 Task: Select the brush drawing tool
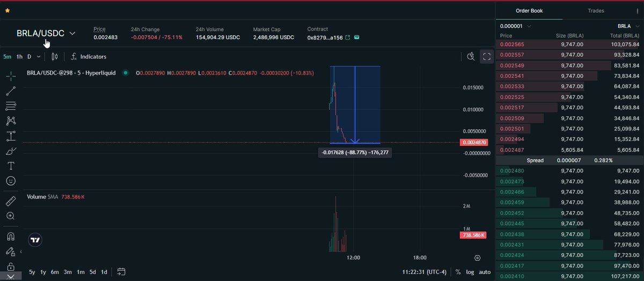click(11, 151)
